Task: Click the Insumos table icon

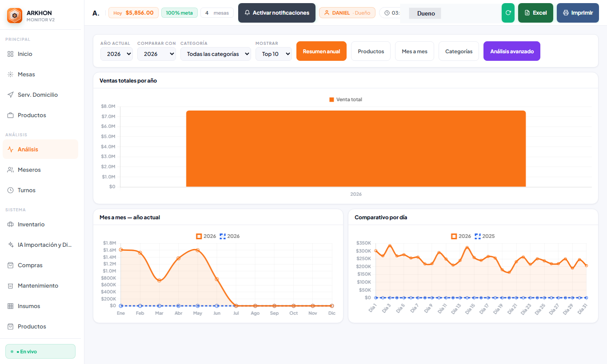Action: click(11, 306)
